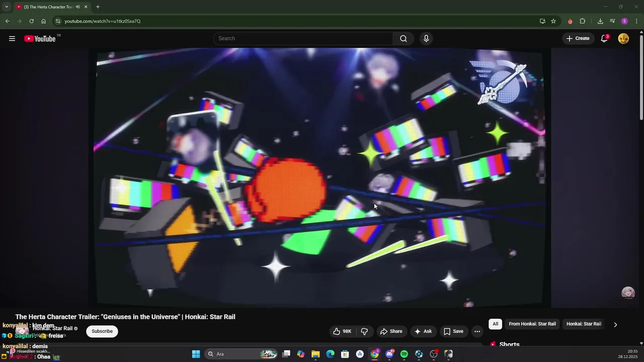The height and width of the screenshot is (362, 644).
Task: Open Spotify from the taskbar
Action: pyautogui.click(x=404, y=354)
